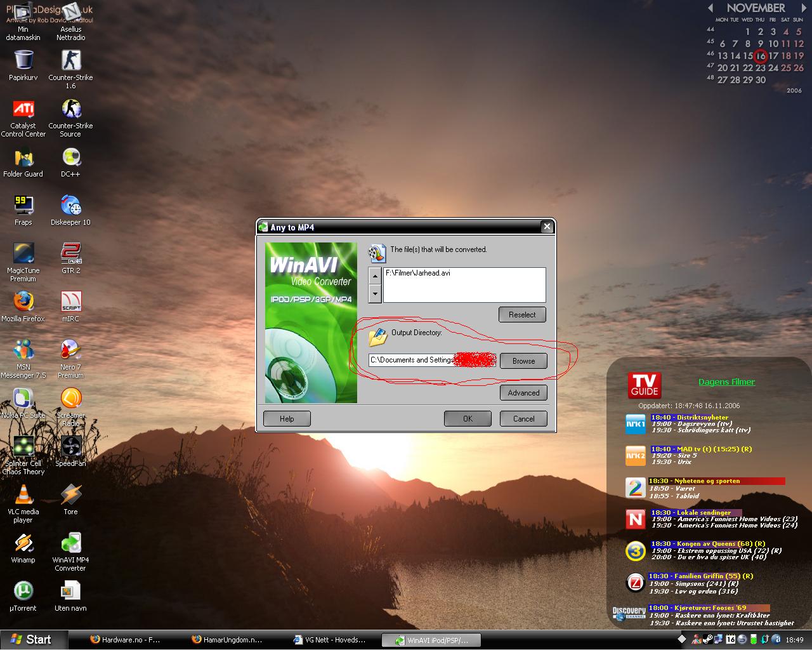Launch Asellus Nettradio shortcut

tap(70, 22)
